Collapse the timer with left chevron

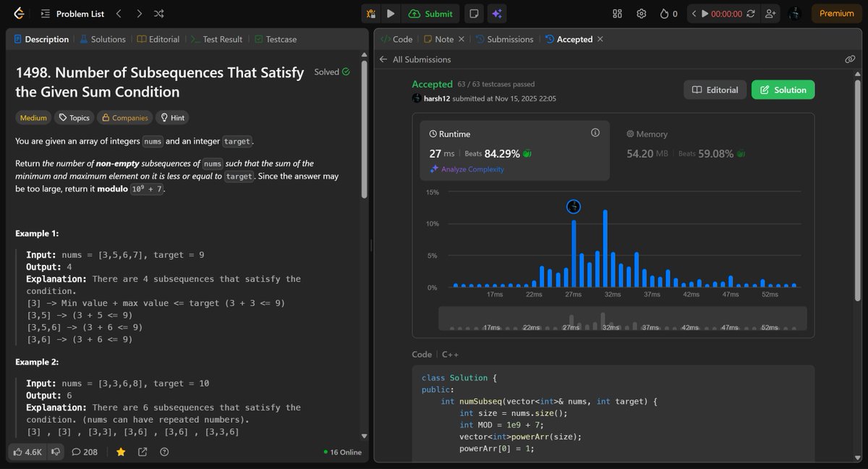pos(694,13)
